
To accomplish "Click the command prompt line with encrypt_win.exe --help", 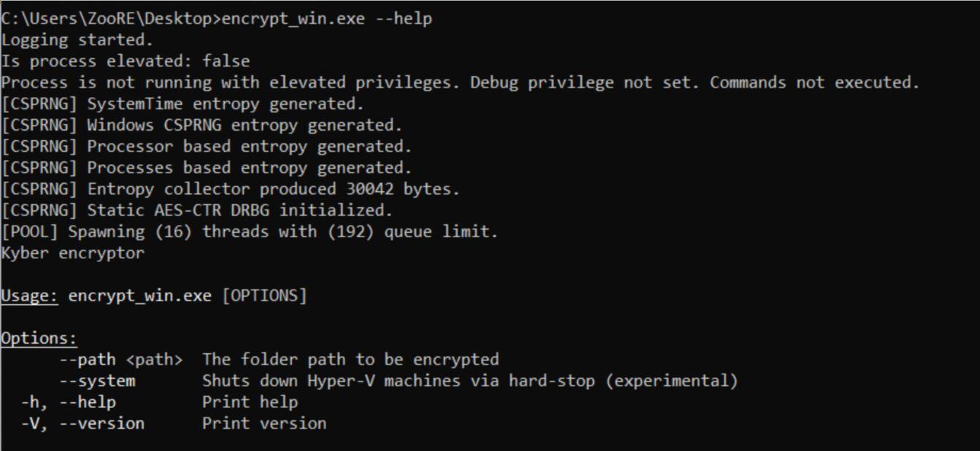I will click(217, 19).
